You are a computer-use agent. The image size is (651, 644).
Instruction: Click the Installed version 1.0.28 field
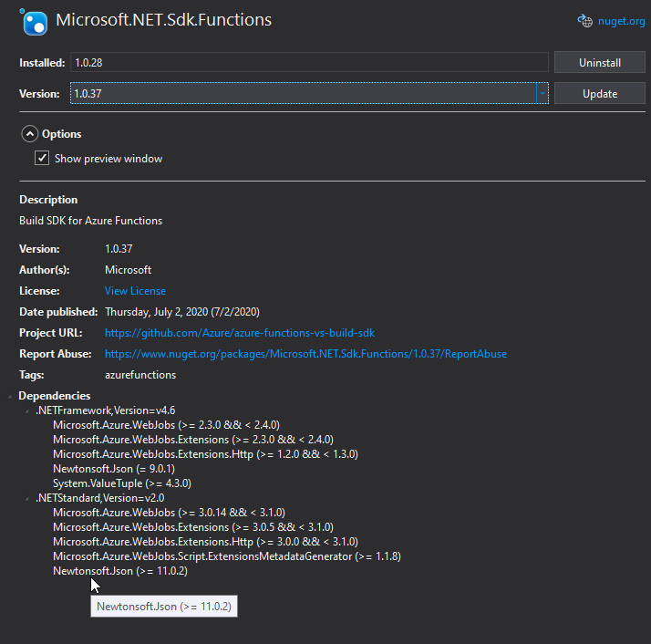point(309,63)
